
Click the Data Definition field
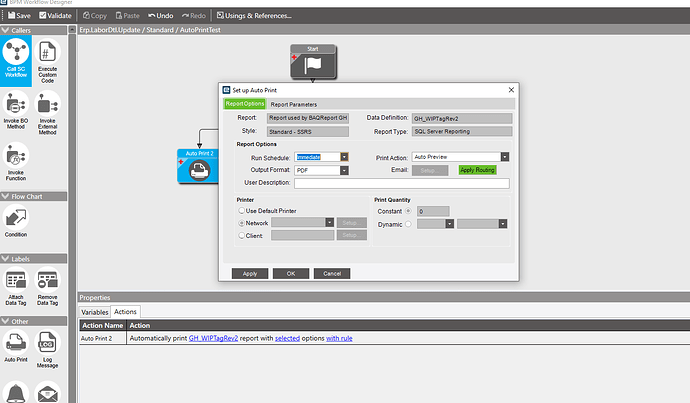tap(462, 118)
